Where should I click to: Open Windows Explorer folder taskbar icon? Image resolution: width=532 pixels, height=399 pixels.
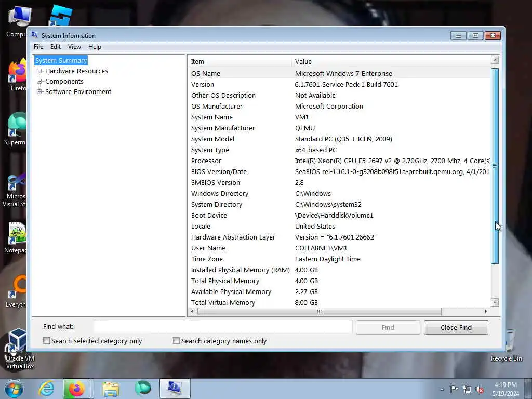click(x=111, y=389)
